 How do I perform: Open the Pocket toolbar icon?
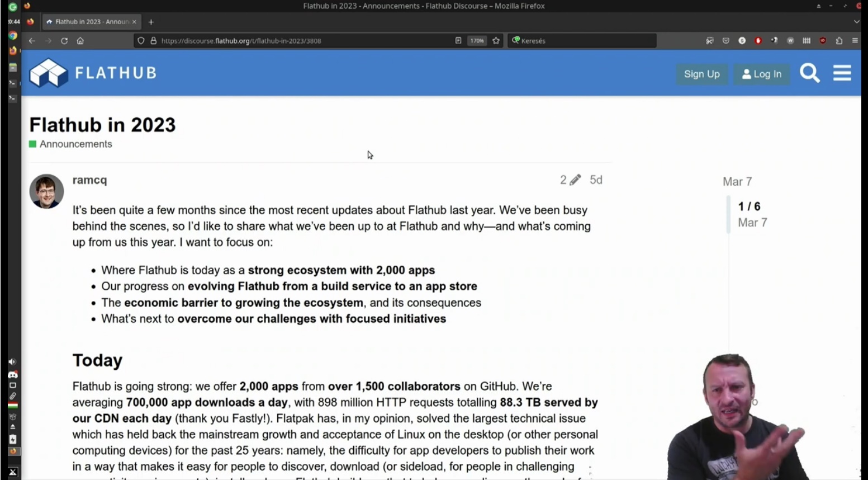tap(726, 41)
